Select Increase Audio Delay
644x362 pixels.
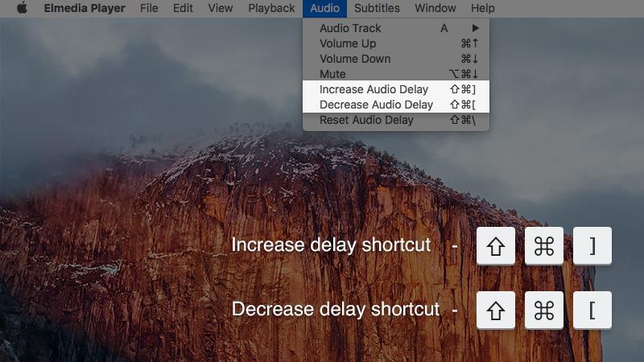click(396, 89)
